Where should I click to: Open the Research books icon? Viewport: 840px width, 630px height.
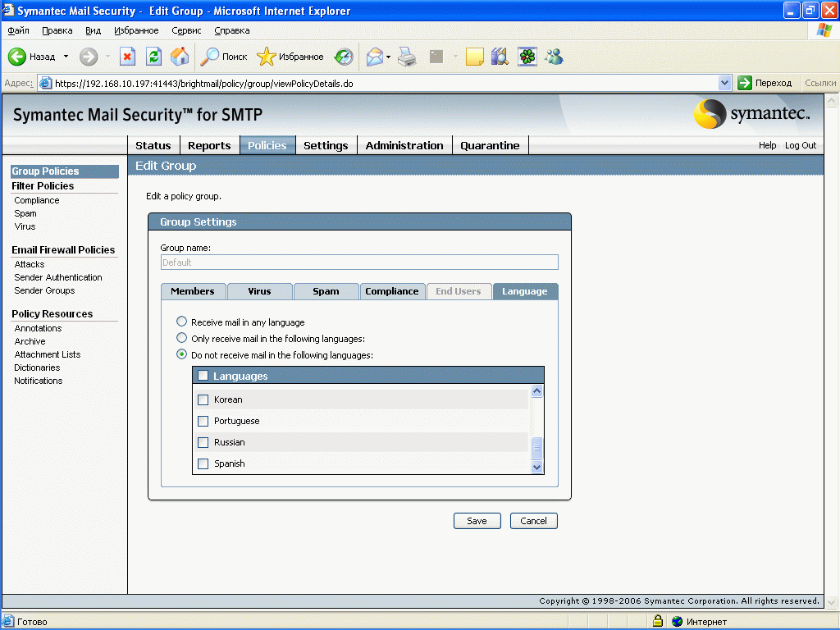click(x=500, y=57)
